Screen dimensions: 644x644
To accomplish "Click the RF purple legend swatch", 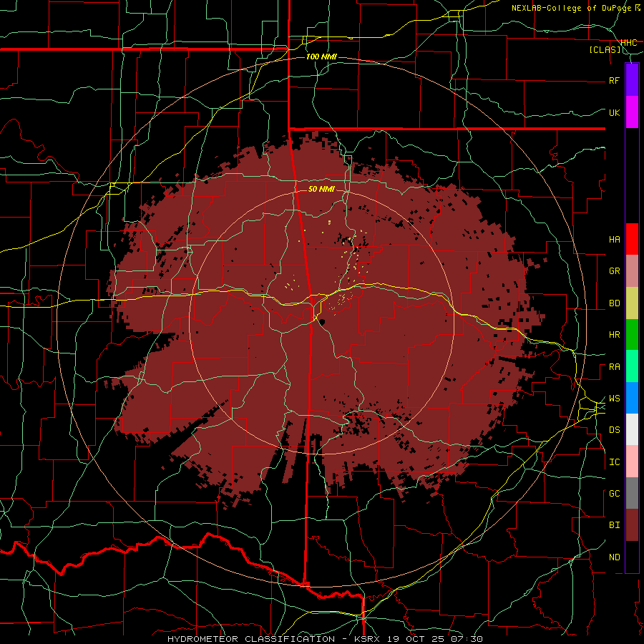I will (632, 79).
